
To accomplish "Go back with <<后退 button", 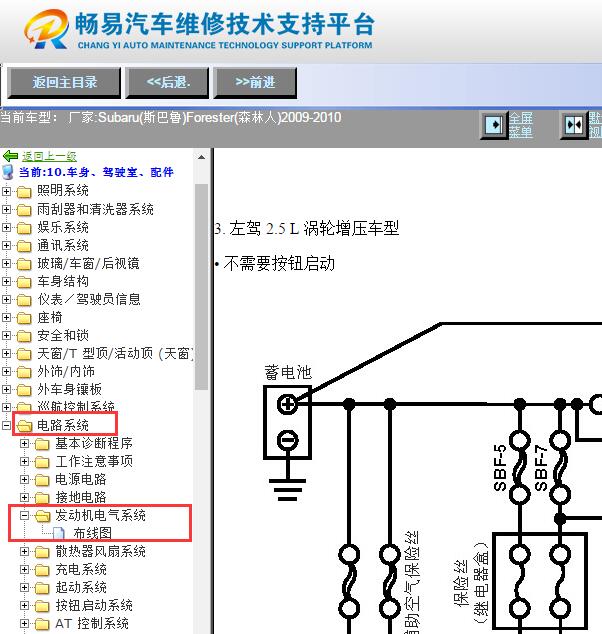I will pos(167,83).
